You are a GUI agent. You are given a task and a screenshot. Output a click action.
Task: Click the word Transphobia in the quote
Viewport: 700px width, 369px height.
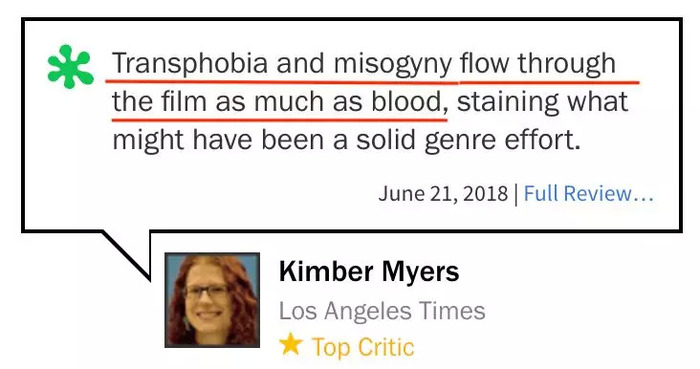[x=190, y=63]
